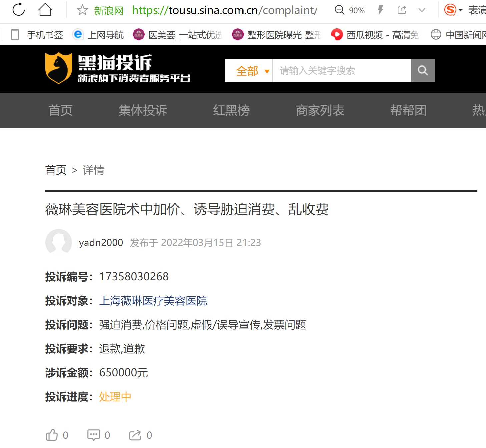Click the complaint title 薇琳美容医院术中加价
Image resolution: width=486 pixels, height=448 pixels.
pyautogui.click(x=187, y=209)
